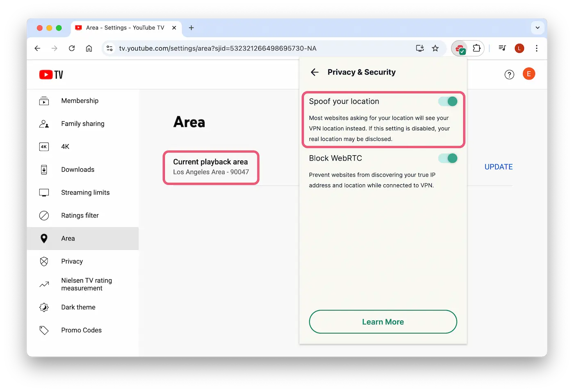The width and height of the screenshot is (574, 392).
Task: Click the Ratings filter icon
Action: pyautogui.click(x=44, y=215)
